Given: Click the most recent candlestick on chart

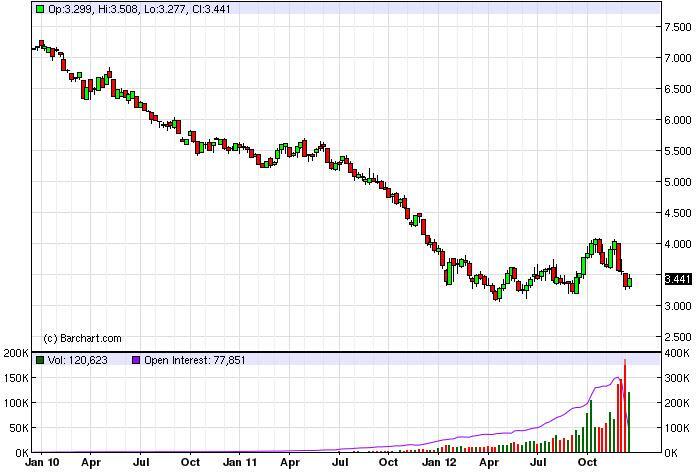Looking at the screenshot, I should pos(629,281).
